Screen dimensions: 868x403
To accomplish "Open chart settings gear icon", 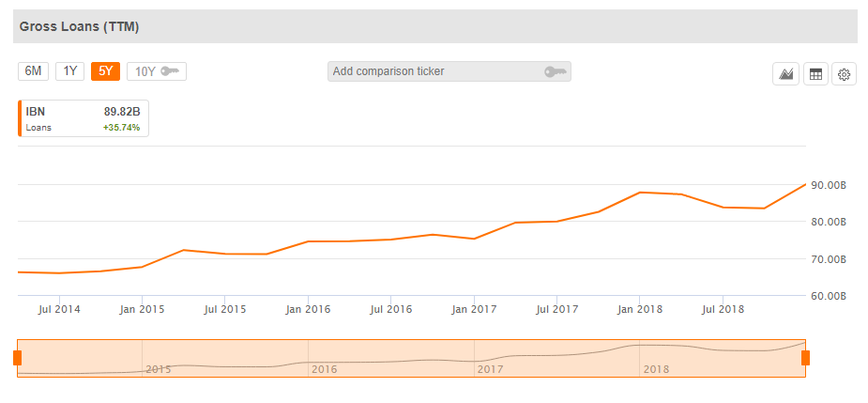I will [x=845, y=74].
